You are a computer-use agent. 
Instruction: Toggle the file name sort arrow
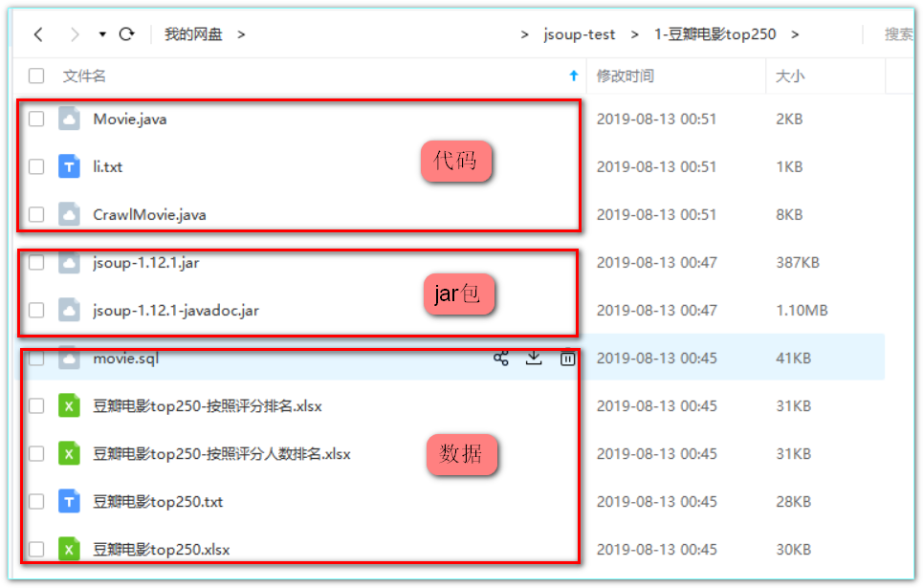574,76
